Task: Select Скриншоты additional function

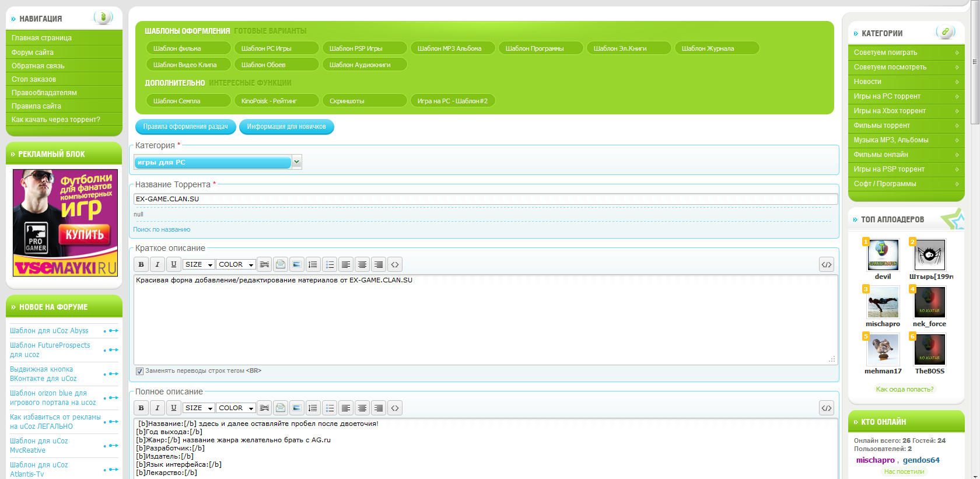Action: 365,101
